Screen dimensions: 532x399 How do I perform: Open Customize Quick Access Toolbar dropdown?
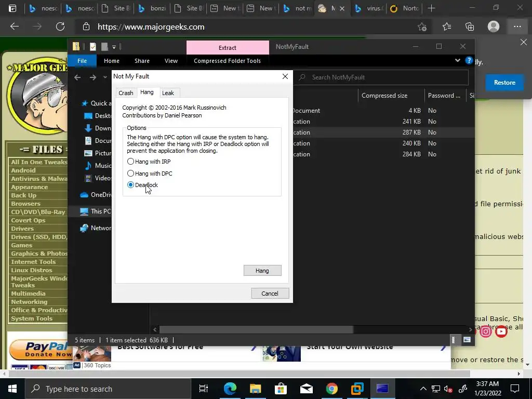114,47
